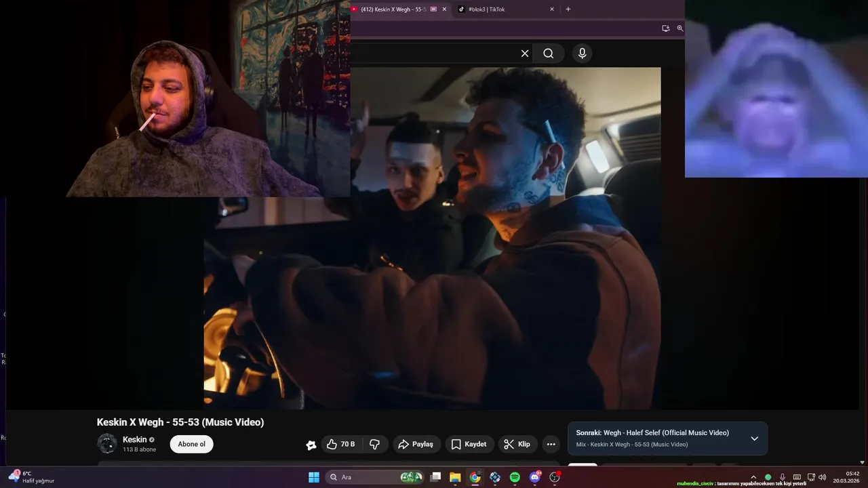Viewport: 868px width, 488px height.
Task: Click the video title Keskin X Wegh - 55-53
Action: (180, 422)
